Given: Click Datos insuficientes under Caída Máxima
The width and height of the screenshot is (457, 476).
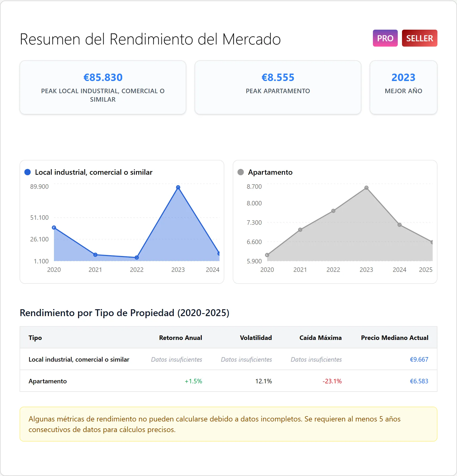Looking at the screenshot, I should coord(316,360).
